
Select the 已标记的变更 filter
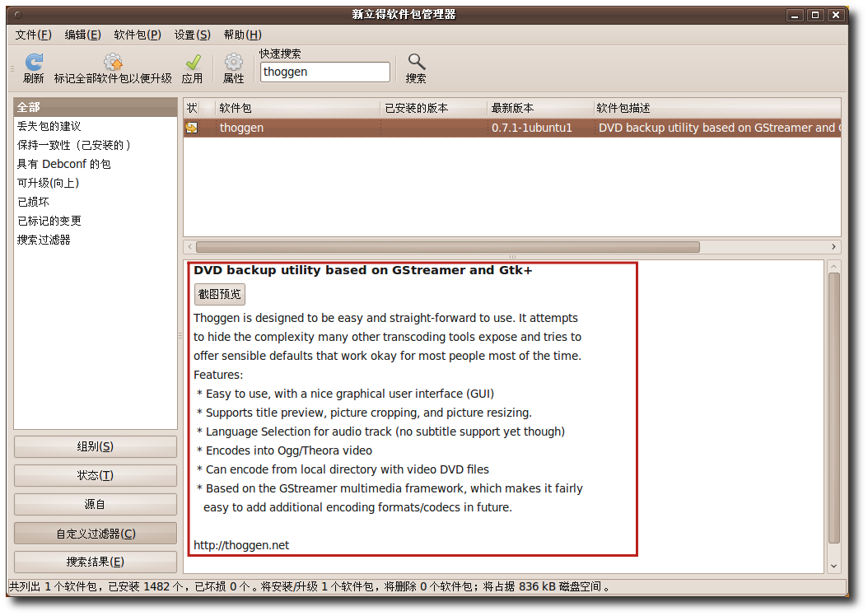tap(96, 221)
